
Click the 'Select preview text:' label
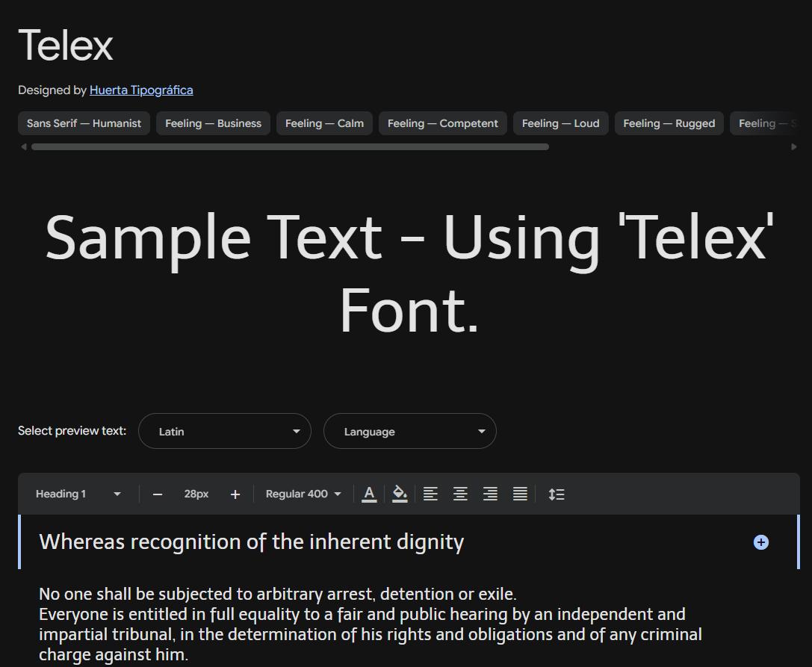click(72, 431)
